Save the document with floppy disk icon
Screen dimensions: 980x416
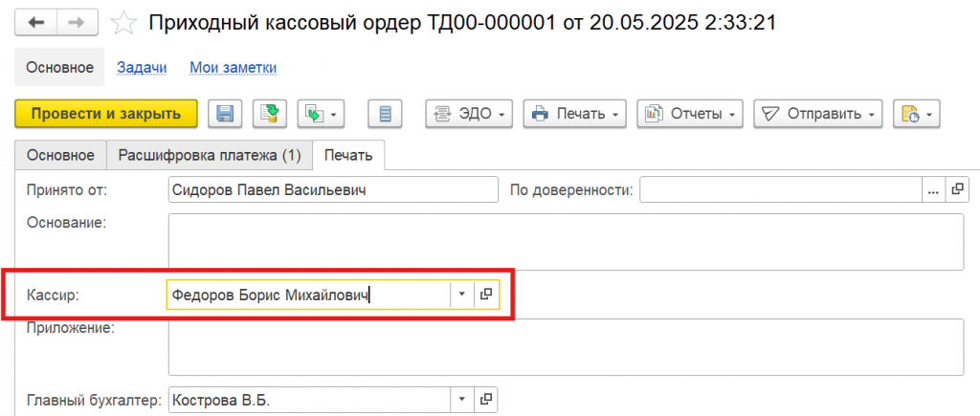pyautogui.click(x=224, y=114)
